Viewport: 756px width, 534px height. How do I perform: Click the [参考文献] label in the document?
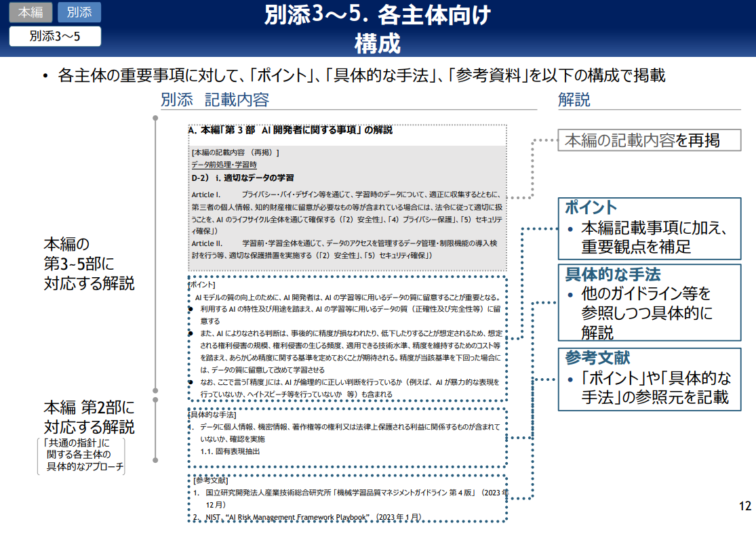211,480
